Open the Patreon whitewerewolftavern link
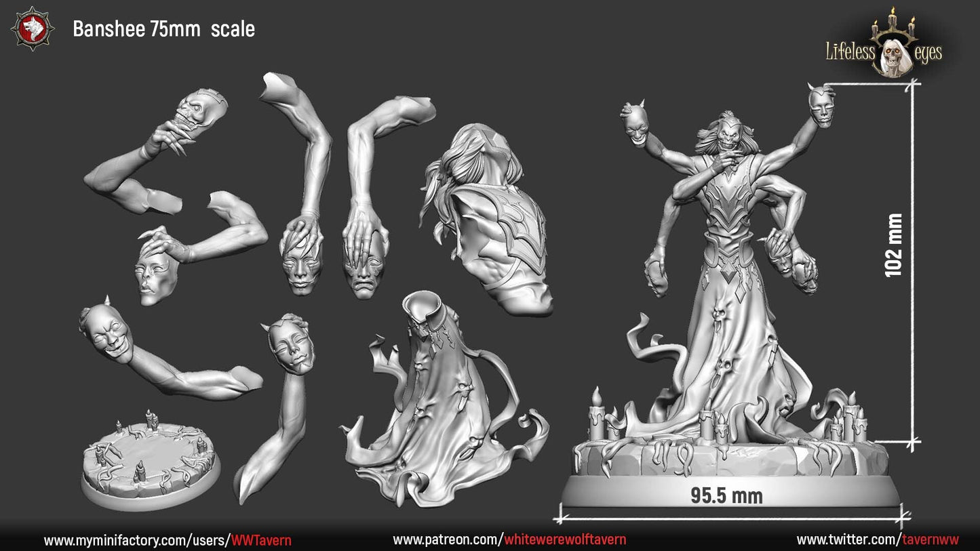The height and width of the screenshot is (551, 980). (509, 540)
